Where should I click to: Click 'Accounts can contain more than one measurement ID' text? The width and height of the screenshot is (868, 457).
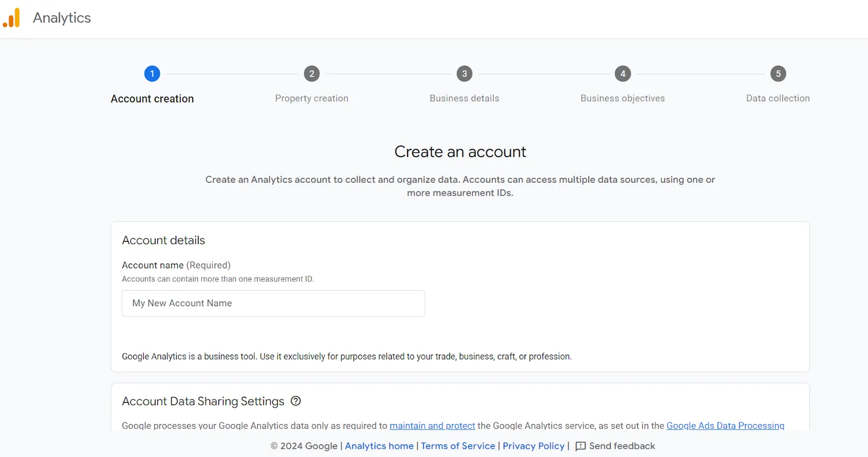click(x=218, y=279)
